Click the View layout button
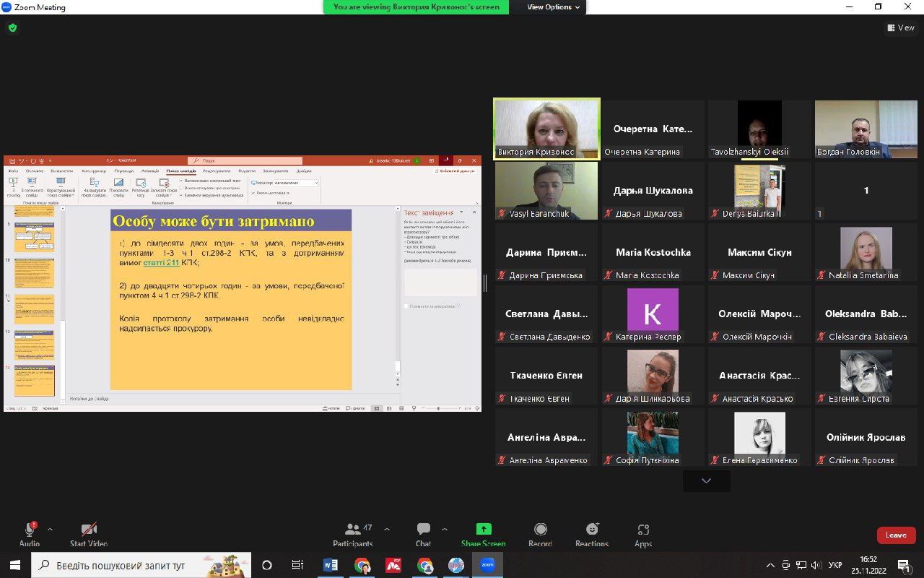 pos(901,28)
